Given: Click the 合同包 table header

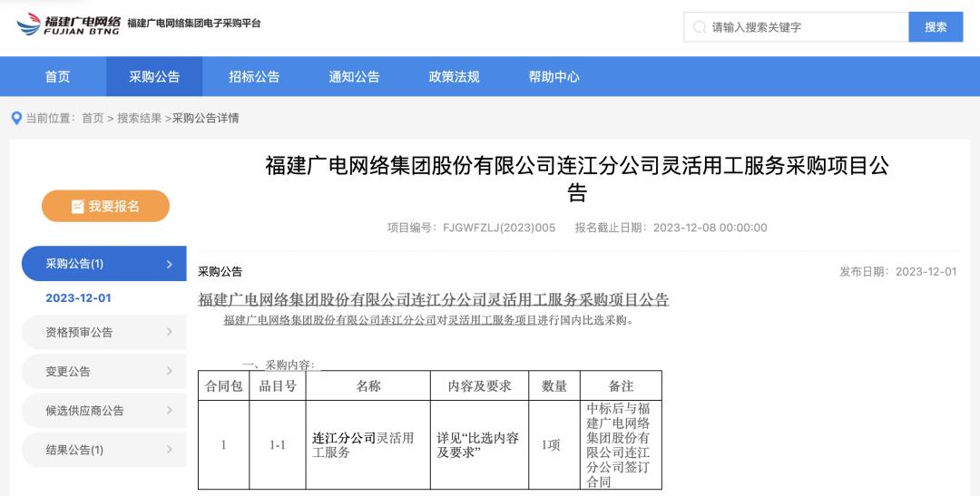Looking at the screenshot, I should click(224, 386).
